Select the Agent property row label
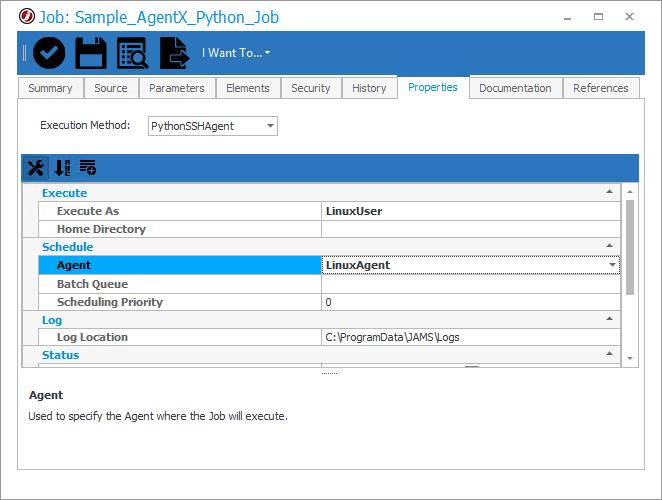The width and height of the screenshot is (662, 500). [180, 265]
